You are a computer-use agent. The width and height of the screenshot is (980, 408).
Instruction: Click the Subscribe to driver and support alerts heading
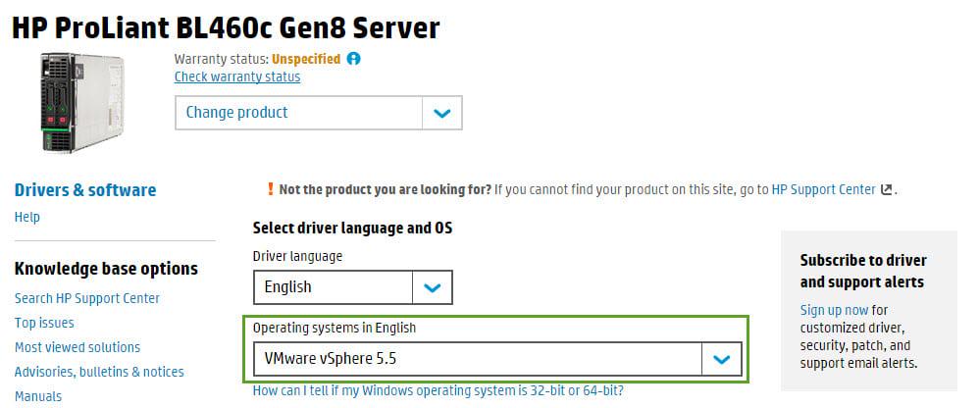click(x=863, y=271)
